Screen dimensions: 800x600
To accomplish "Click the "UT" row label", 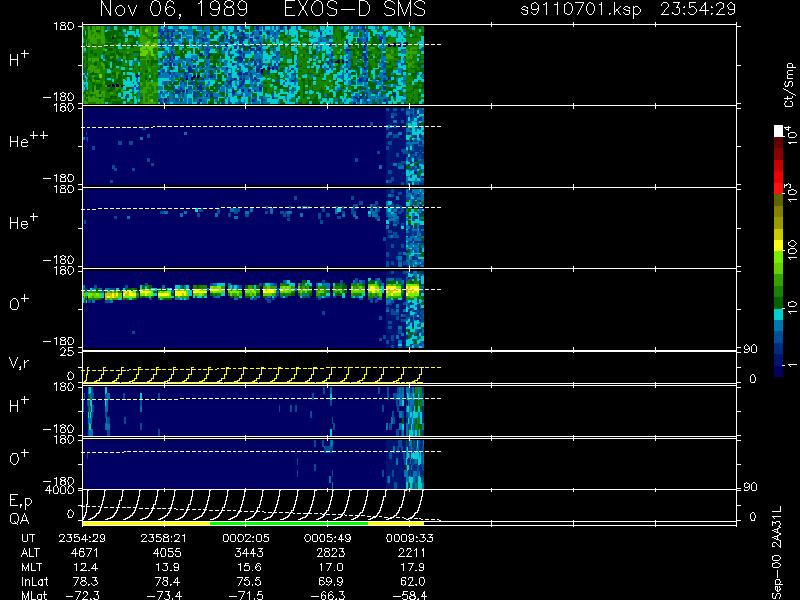I will point(28,538).
